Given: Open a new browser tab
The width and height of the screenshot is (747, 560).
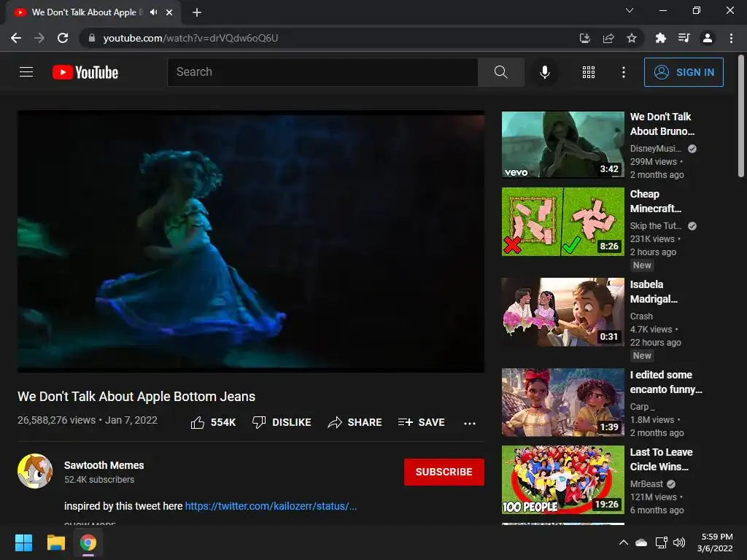Looking at the screenshot, I should [x=197, y=12].
